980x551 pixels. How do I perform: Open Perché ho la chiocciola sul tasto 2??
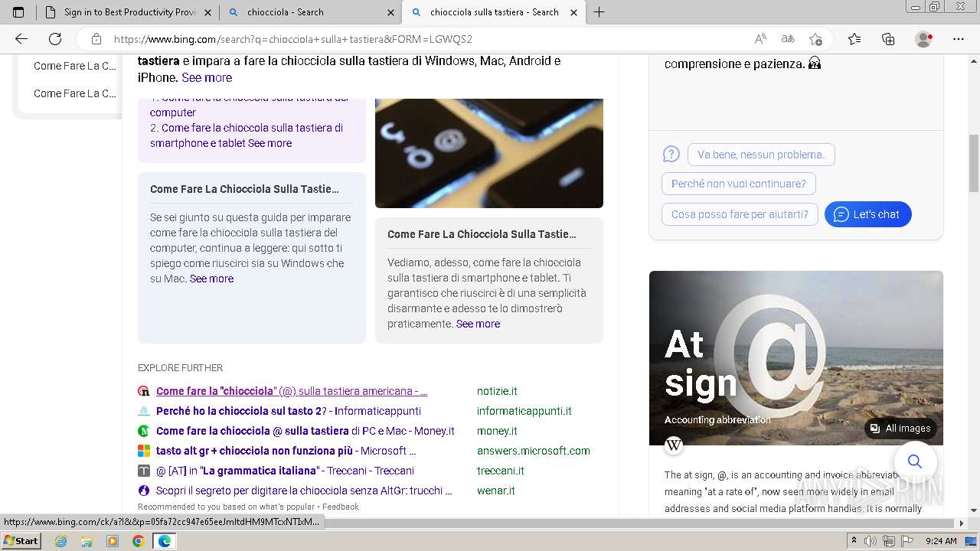pos(289,411)
